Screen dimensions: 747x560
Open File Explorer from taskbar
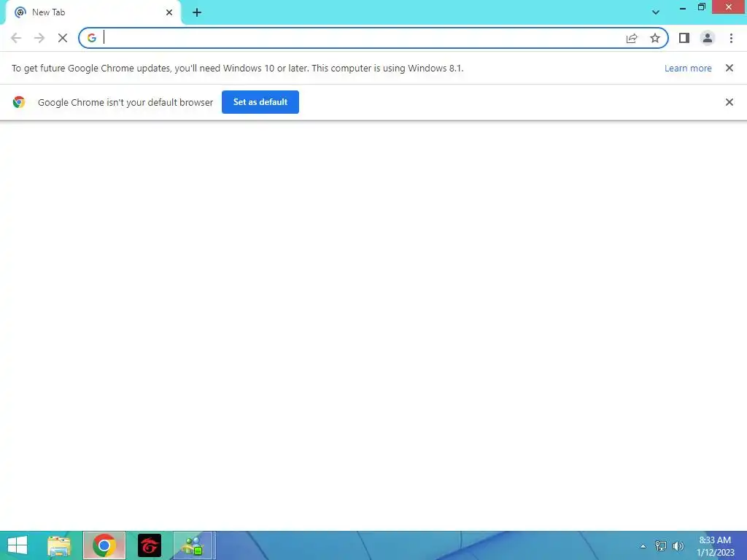point(59,545)
